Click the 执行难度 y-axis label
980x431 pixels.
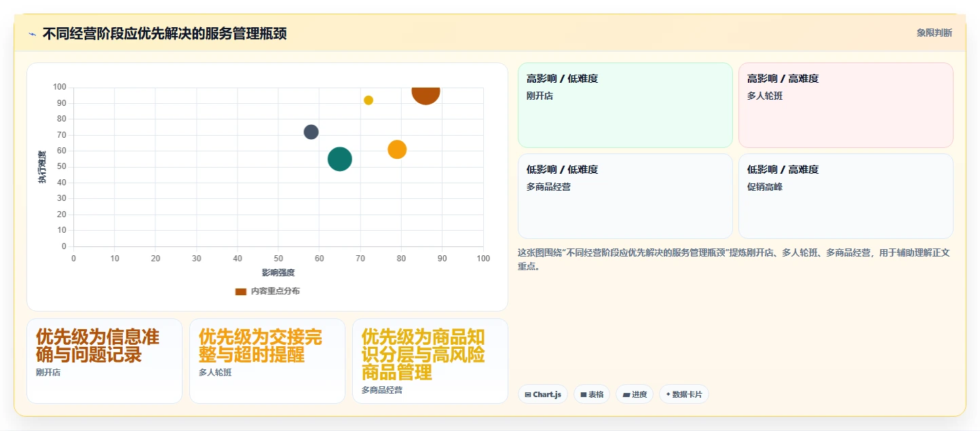click(42, 167)
